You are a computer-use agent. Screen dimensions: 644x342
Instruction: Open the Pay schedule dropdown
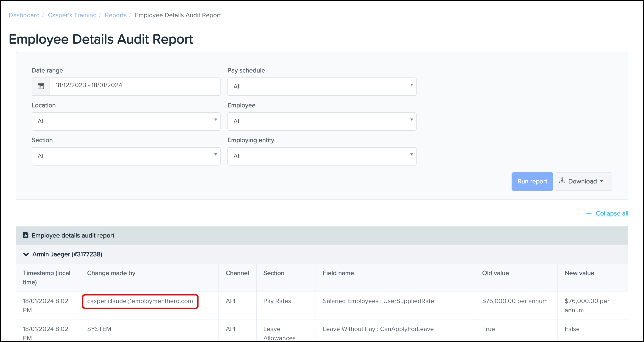(322, 86)
